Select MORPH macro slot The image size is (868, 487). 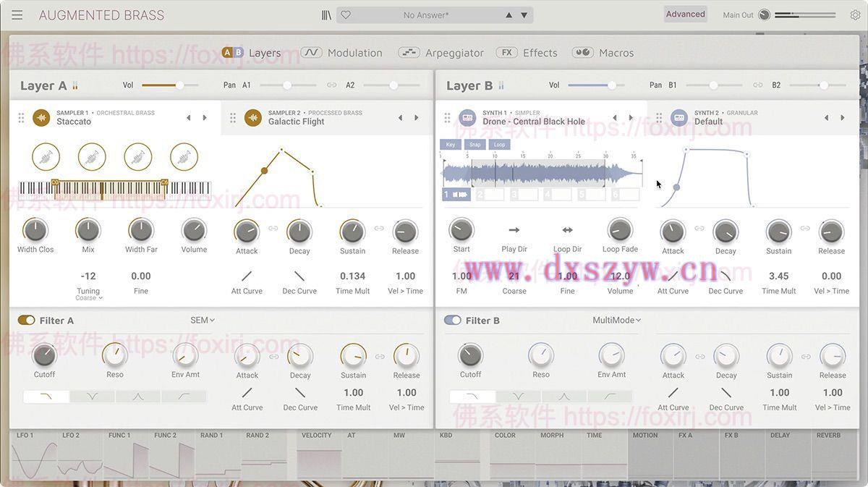[558, 455]
